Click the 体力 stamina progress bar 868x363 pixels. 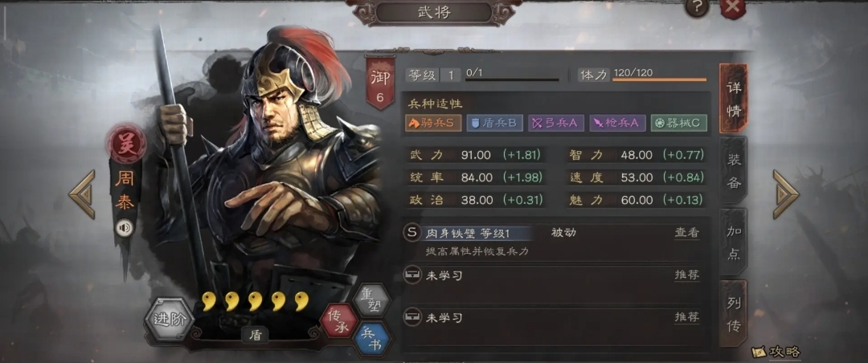click(659, 80)
